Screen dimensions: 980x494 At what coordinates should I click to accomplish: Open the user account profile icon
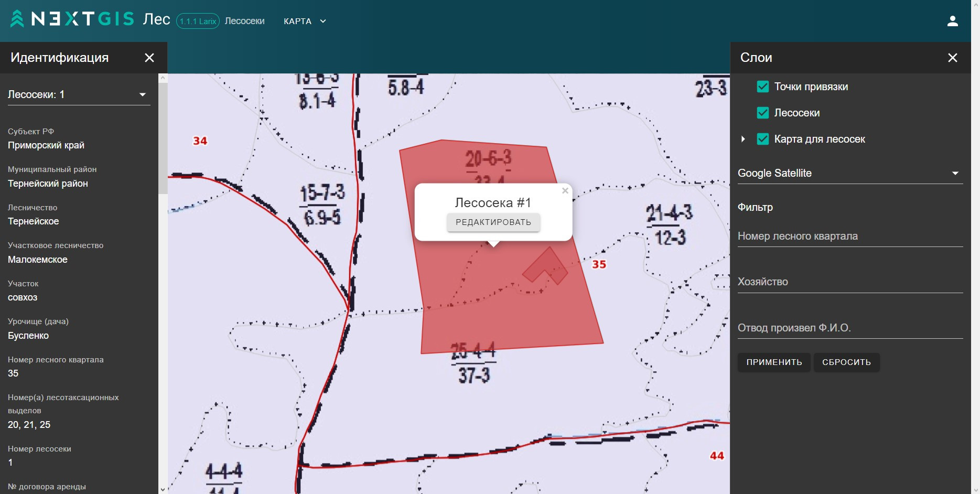[x=952, y=21]
